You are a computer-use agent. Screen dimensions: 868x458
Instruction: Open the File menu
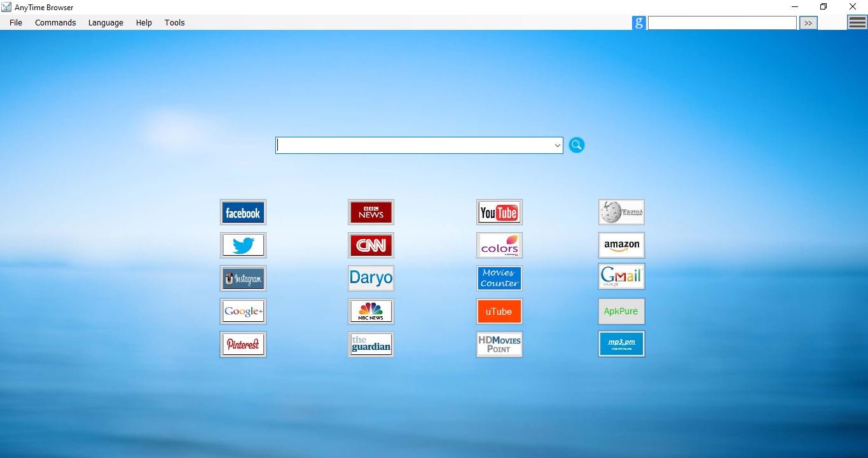(x=16, y=22)
